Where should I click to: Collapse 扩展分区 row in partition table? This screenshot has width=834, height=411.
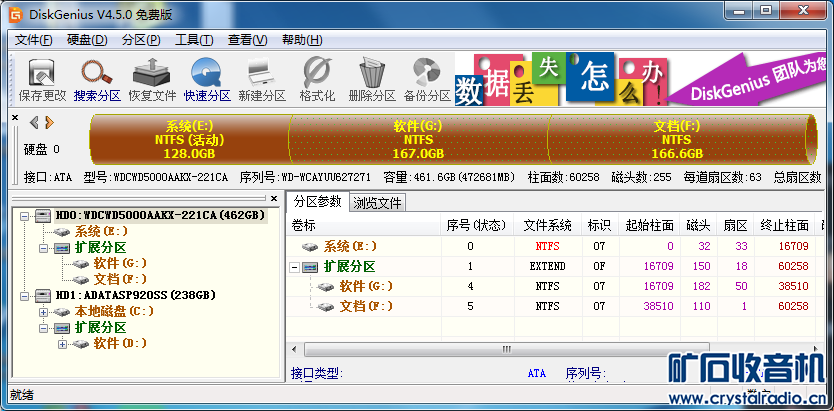pyautogui.click(x=294, y=267)
